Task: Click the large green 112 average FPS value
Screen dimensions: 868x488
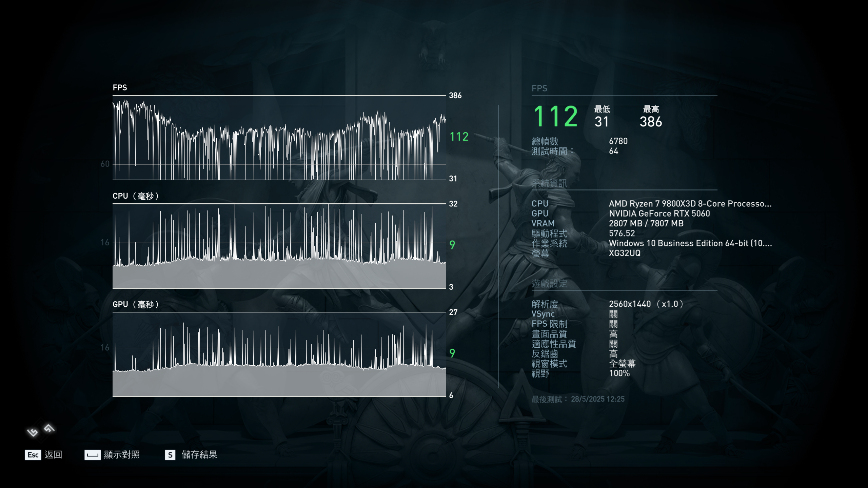Action: [x=556, y=117]
